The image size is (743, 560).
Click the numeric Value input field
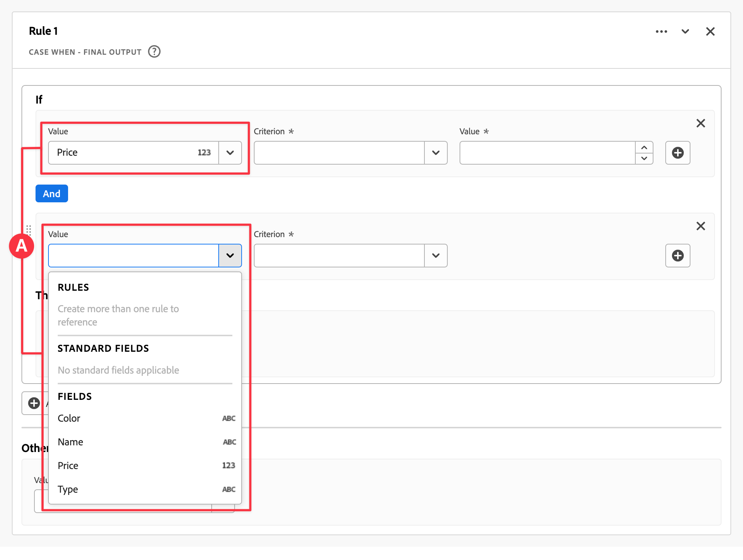(547, 153)
